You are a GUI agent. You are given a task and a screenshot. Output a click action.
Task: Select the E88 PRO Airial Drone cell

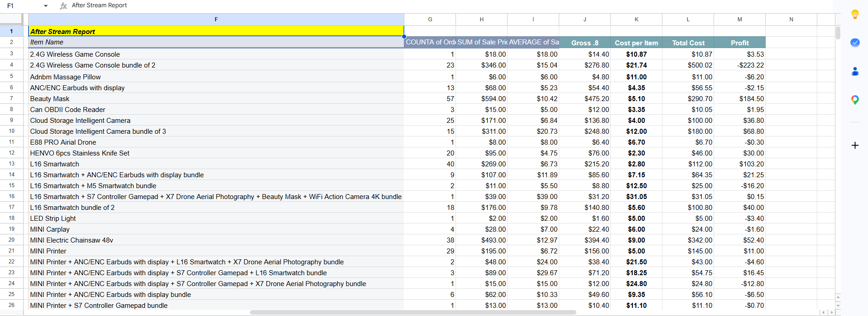[216, 142]
